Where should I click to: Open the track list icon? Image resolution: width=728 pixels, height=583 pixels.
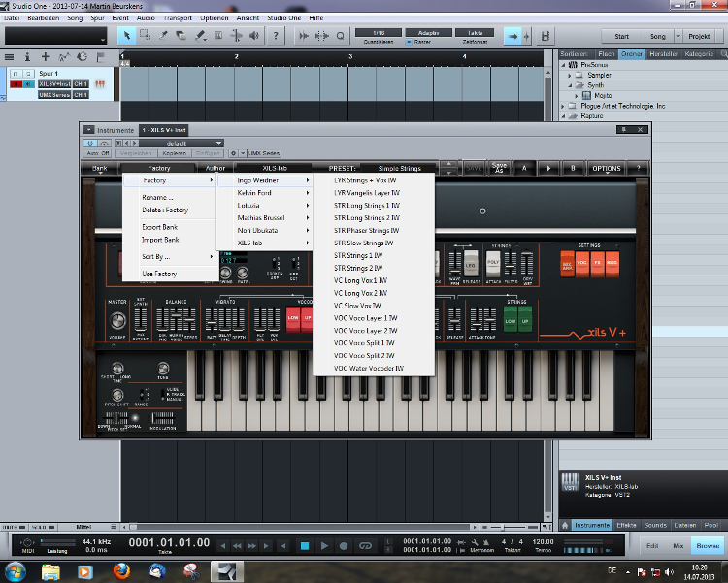click(x=9, y=57)
